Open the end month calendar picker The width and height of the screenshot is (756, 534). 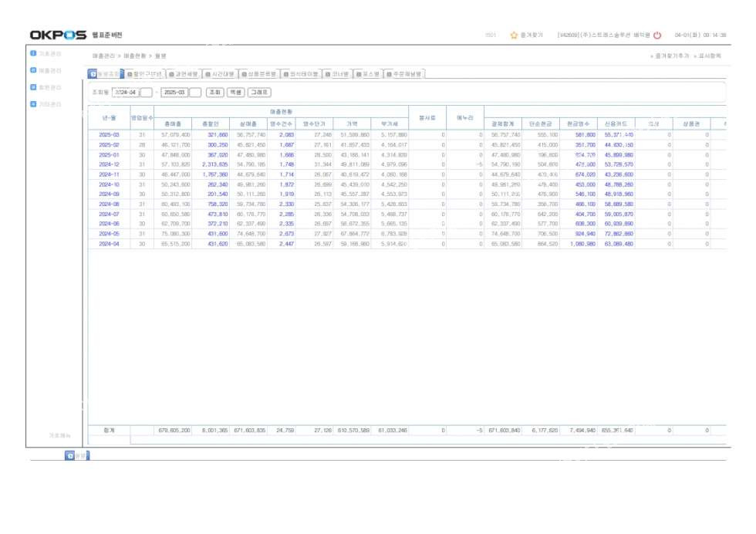[x=195, y=92]
